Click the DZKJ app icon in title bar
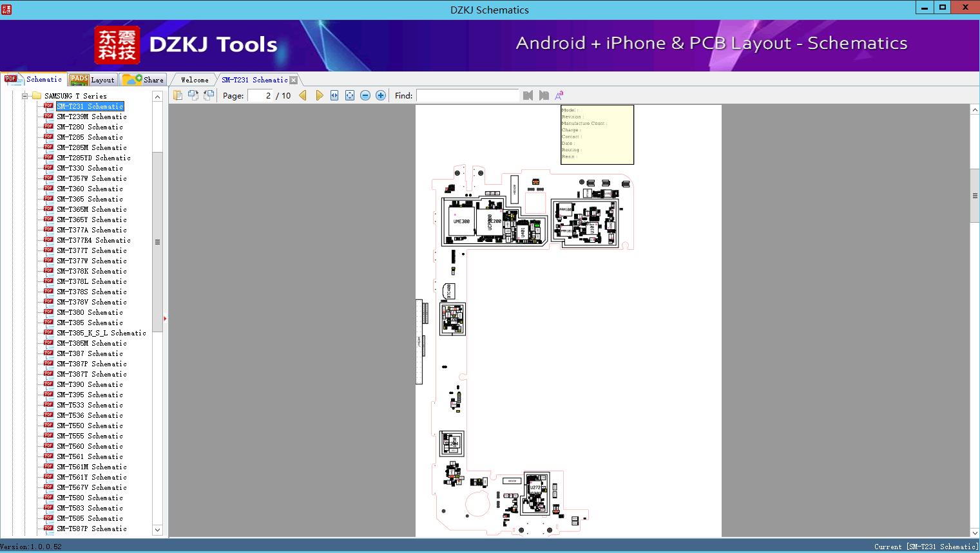This screenshot has height=553, width=980. pyautogui.click(x=7, y=9)
